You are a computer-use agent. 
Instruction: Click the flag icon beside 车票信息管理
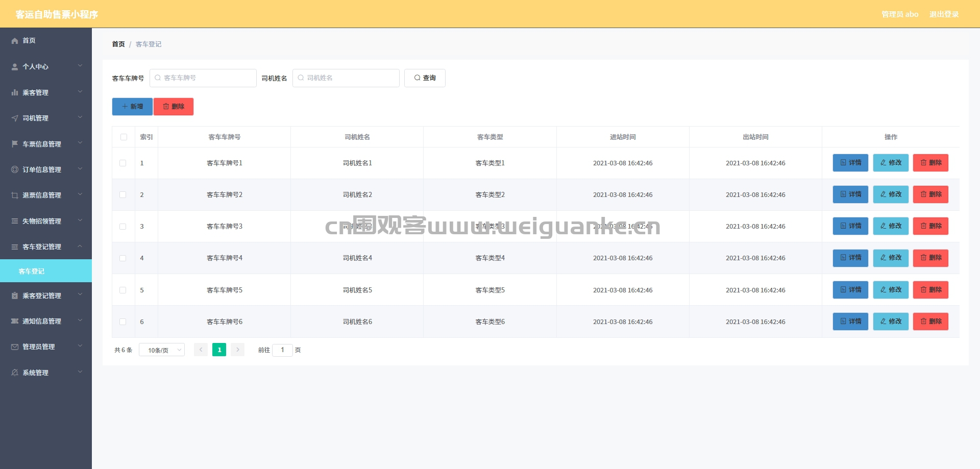[x=15, y=144]
